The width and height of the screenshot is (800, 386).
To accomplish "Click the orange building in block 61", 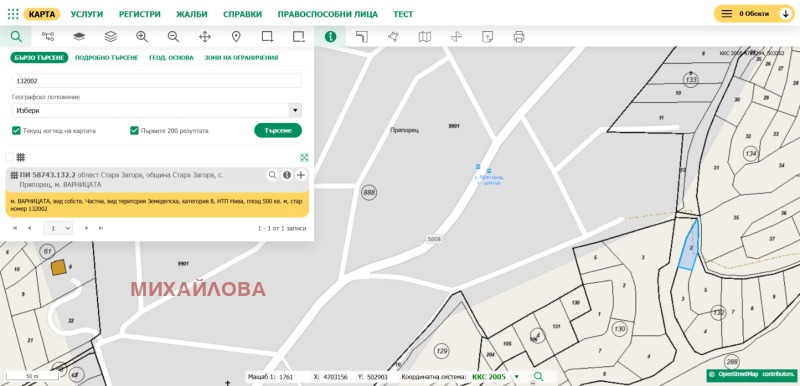I will click(59, 267).
